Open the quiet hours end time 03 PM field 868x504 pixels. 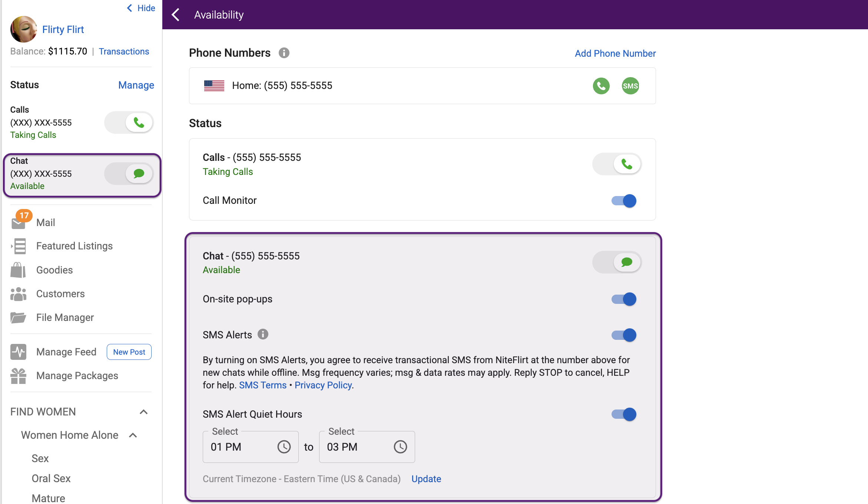[367, 447]
